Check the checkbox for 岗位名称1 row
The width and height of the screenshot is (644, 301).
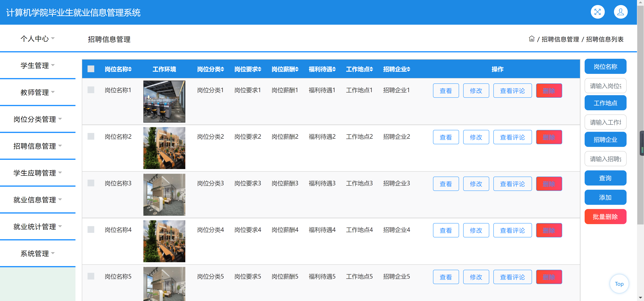tap(91, 90)
